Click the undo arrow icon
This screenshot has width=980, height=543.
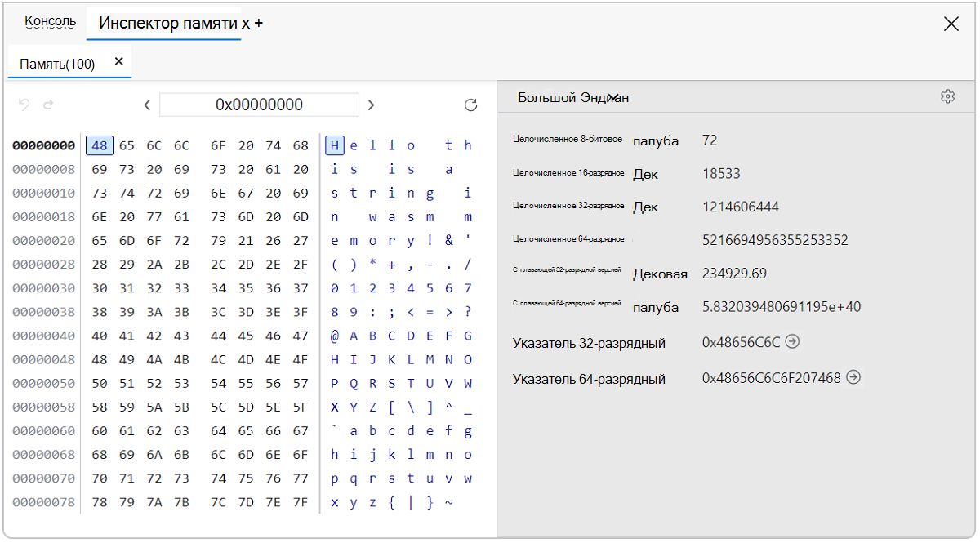(24, 105)
